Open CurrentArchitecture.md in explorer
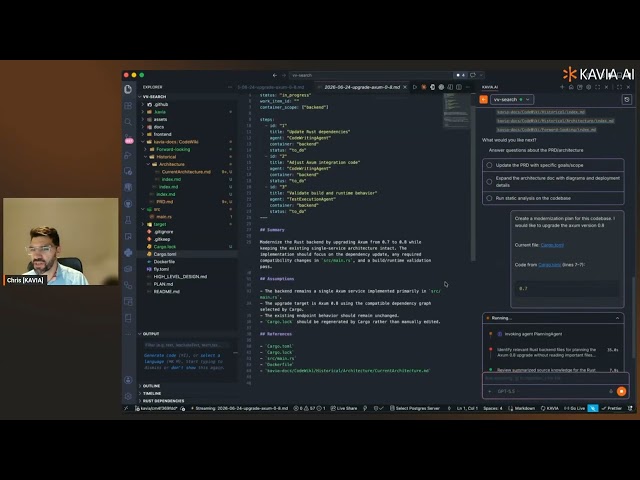Screen dimensions: 640x480 186,172
